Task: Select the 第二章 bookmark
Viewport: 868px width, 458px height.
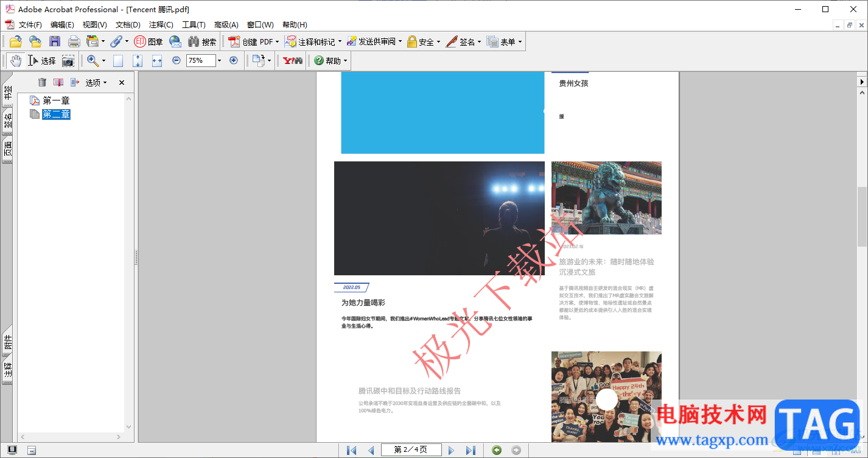Action: [56, 114]
